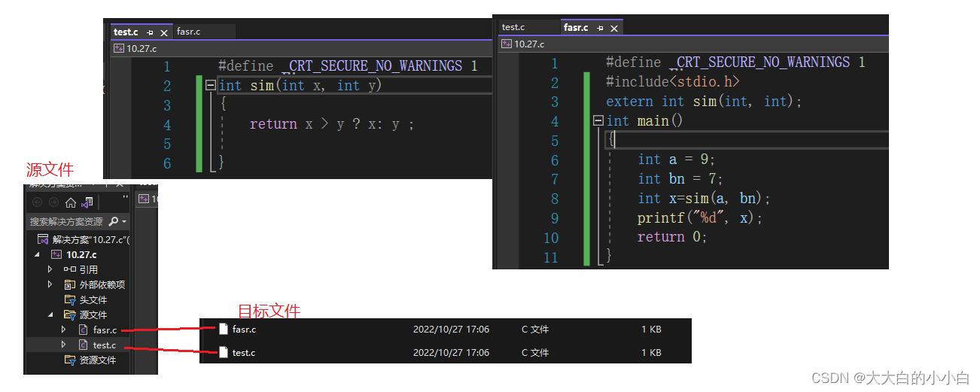Click fasr.c's date 2022/10/27 17:06
The image size is (980, 392).
[451, 329]
